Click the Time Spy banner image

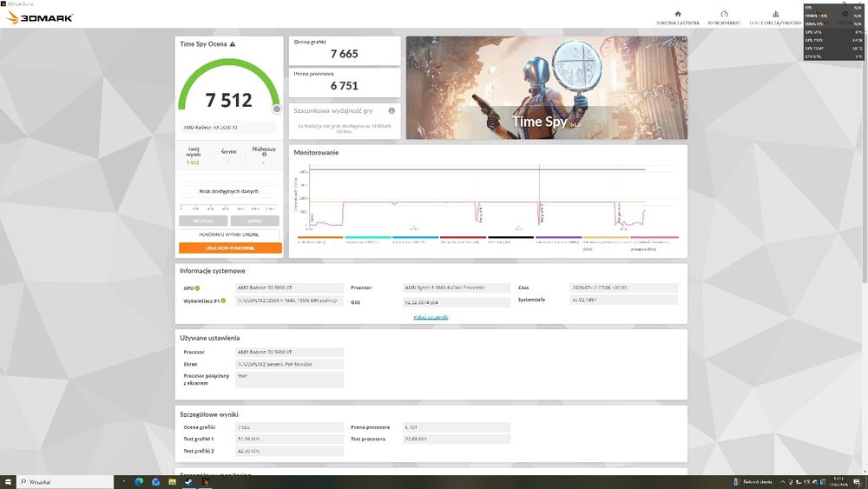coord(546,88)
